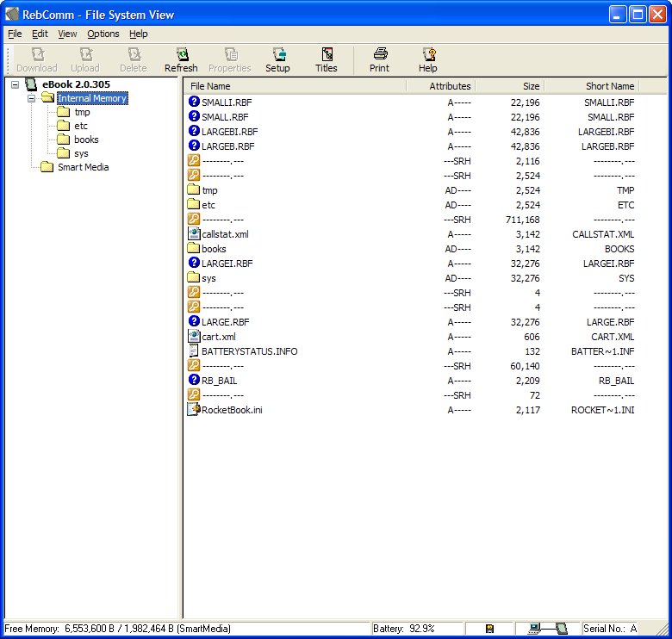Click the small yellow status bar icon
The height and width of the screenshot is (639, 672).
[489, 629]
